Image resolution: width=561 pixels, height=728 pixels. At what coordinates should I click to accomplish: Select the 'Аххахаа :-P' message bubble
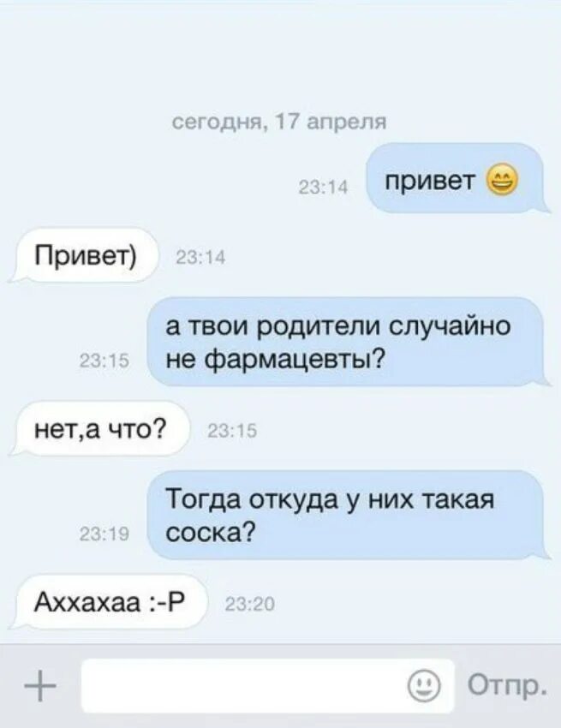[110, 603]
